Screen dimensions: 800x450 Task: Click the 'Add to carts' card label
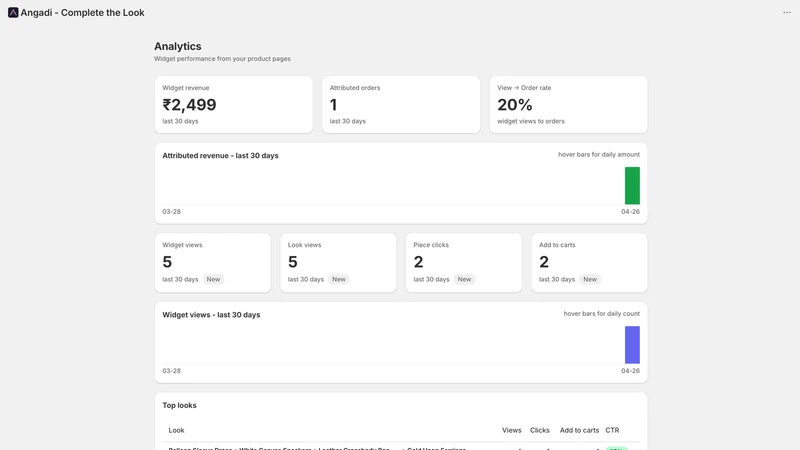(557, 245)
